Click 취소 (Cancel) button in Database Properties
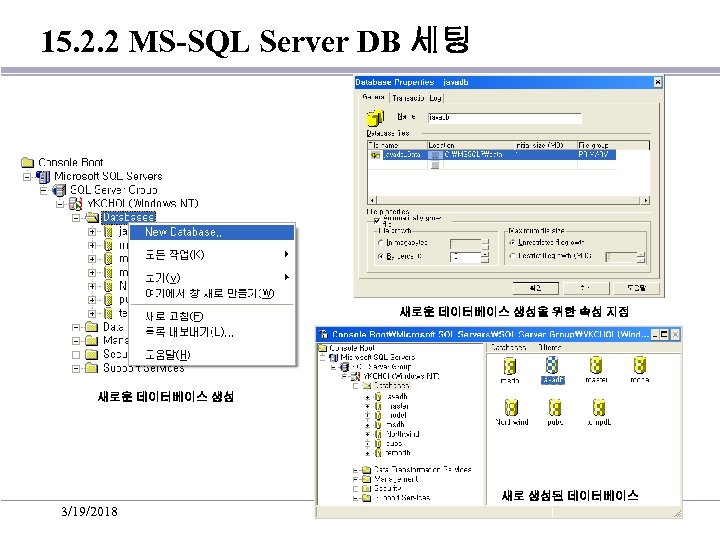 585,288
